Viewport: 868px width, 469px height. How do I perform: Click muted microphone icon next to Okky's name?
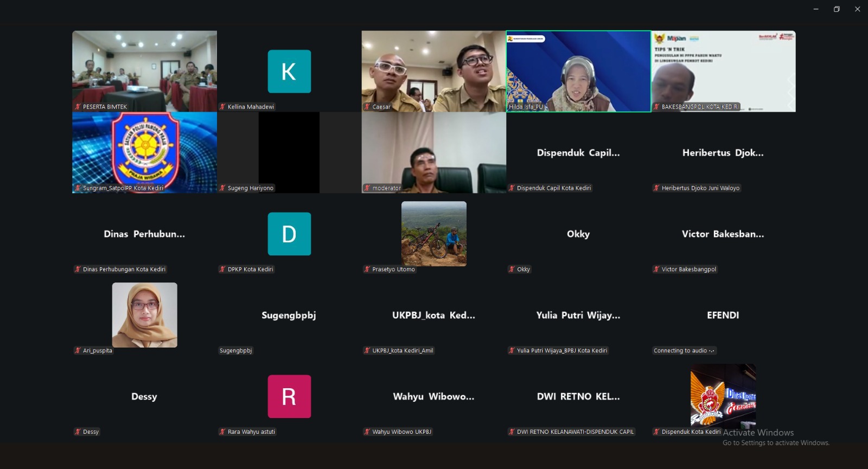click(512, 269)
